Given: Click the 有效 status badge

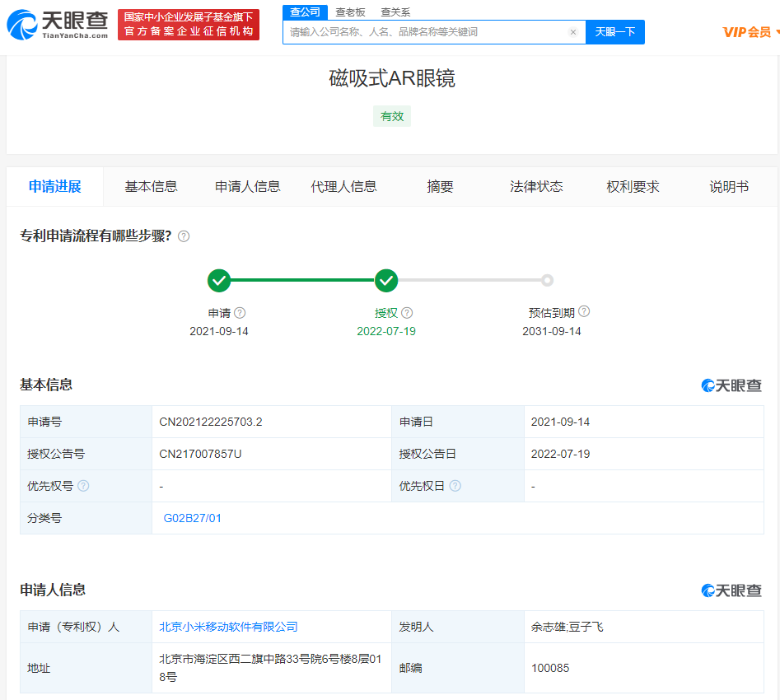Looking at the screenshot, I should pyautogui.click(x=392, y=116).
